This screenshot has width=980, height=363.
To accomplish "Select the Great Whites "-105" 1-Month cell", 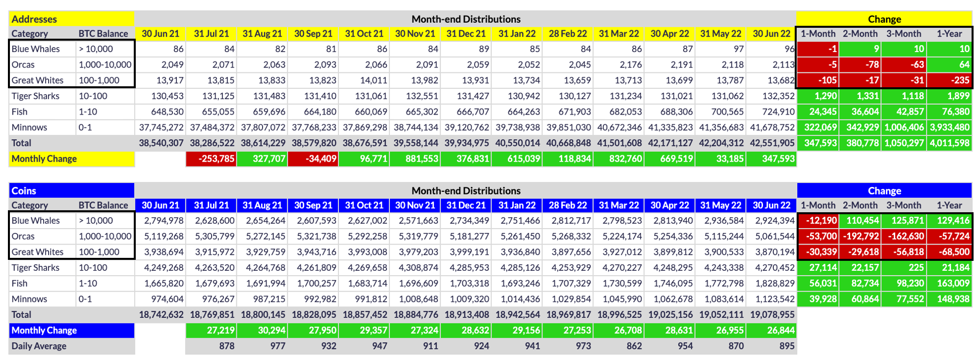I will tap(818, 80).
